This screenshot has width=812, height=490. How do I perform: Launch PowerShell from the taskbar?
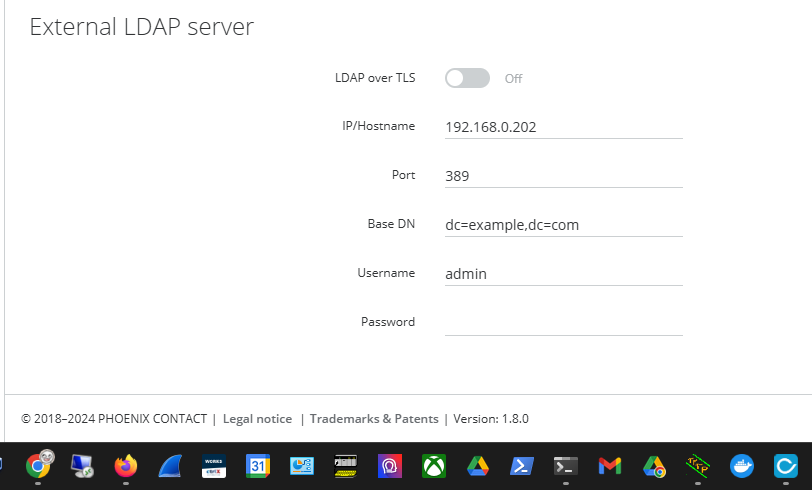522,466
